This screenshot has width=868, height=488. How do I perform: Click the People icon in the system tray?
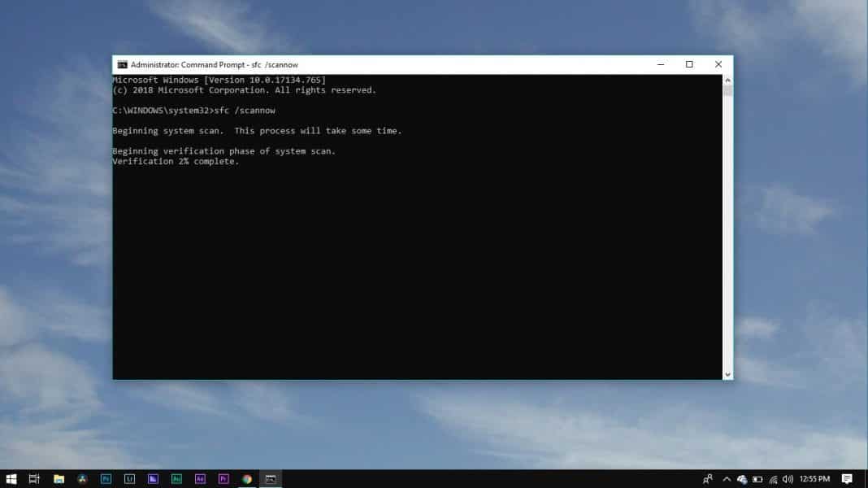click(x=707, y=479)
